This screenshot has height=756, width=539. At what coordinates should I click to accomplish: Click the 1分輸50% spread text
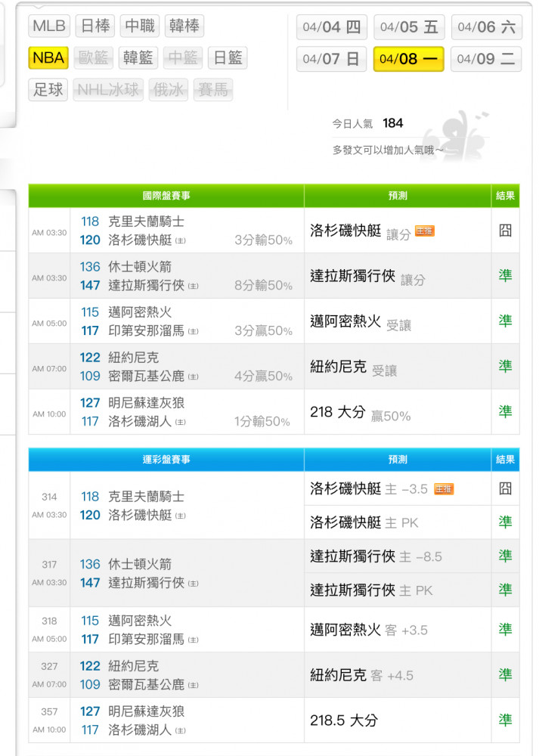point(262,421)
